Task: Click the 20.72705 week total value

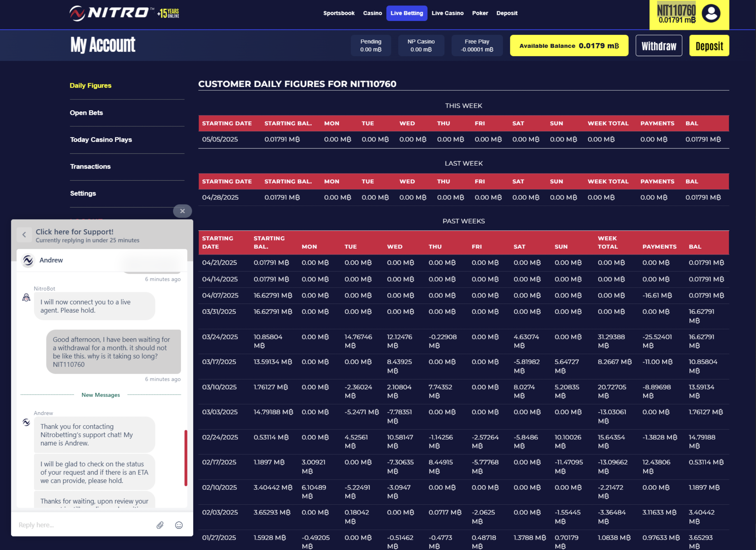Action: pos(612,392)
